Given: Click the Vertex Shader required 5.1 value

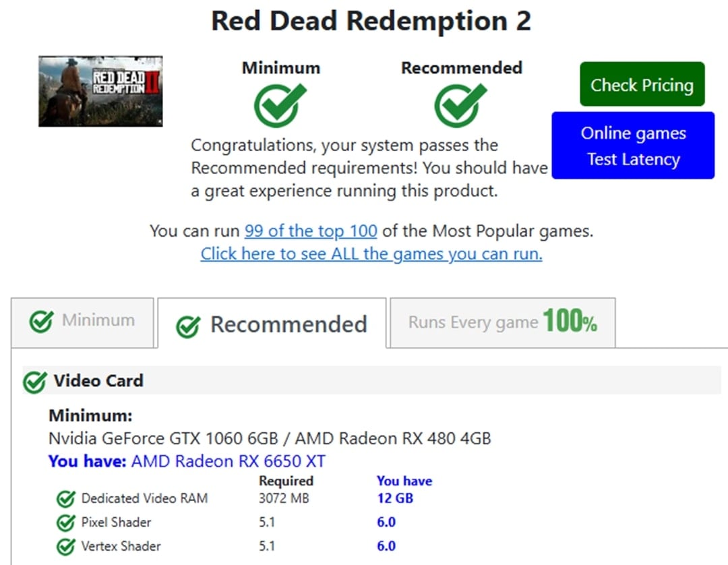Looking at the screenshot, I should [x=267, y=546].
